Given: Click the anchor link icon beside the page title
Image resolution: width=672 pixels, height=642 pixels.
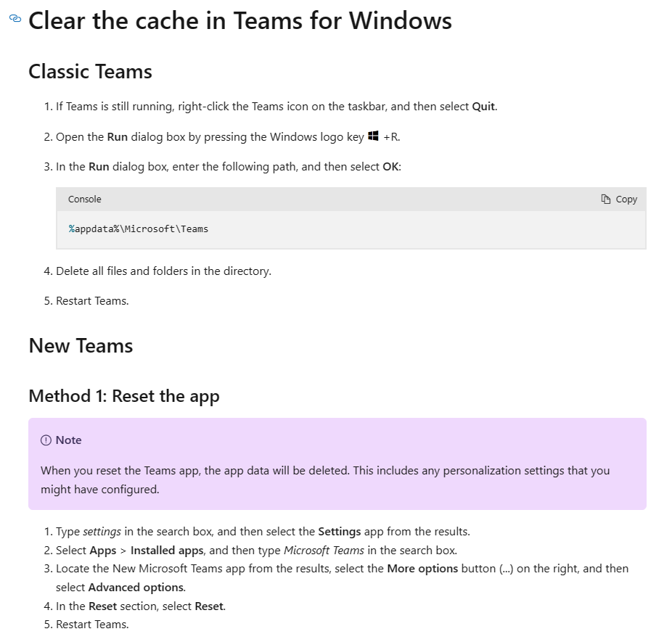Looking at the screenshot, I should 15,18.
